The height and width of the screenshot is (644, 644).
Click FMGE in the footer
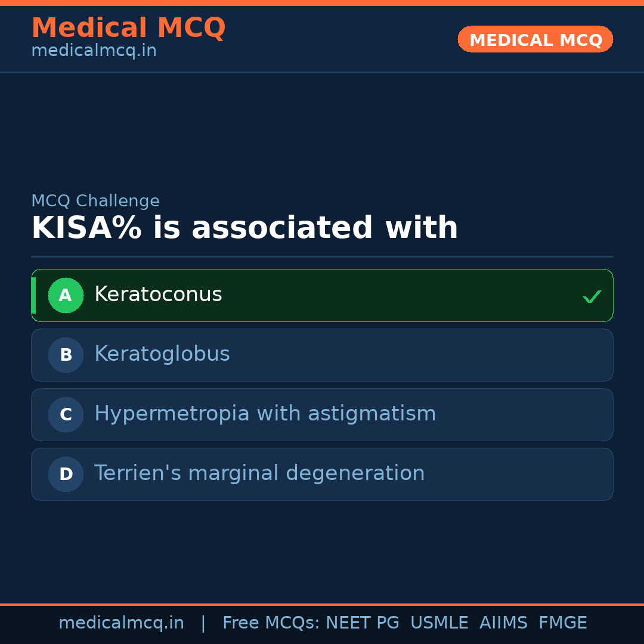[x=562, y=623]
